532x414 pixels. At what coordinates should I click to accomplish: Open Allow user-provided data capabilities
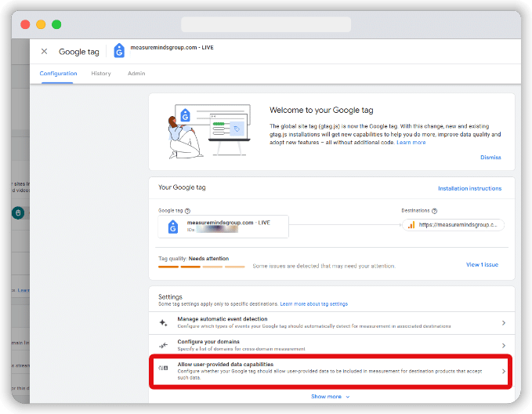click(331, 371)
